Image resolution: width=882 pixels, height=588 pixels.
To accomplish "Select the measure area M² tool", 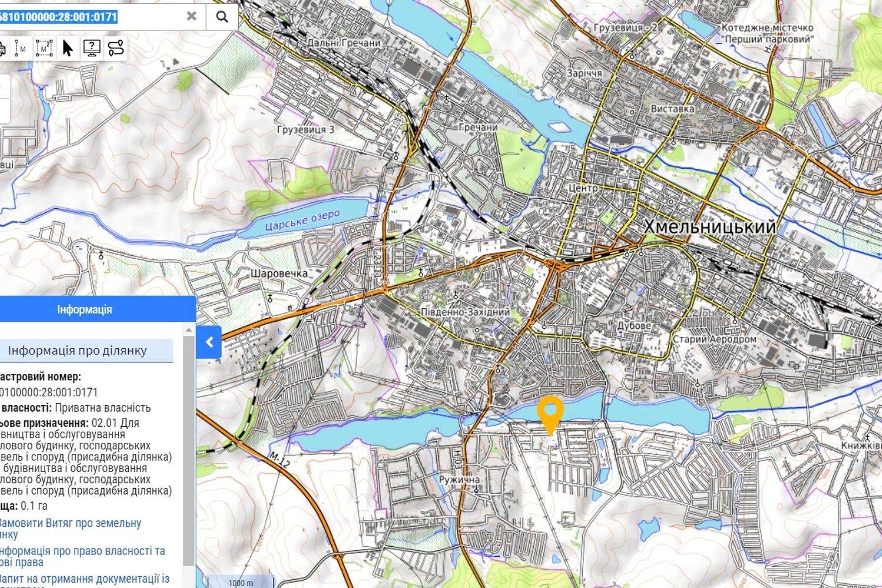I will (44, 48).
